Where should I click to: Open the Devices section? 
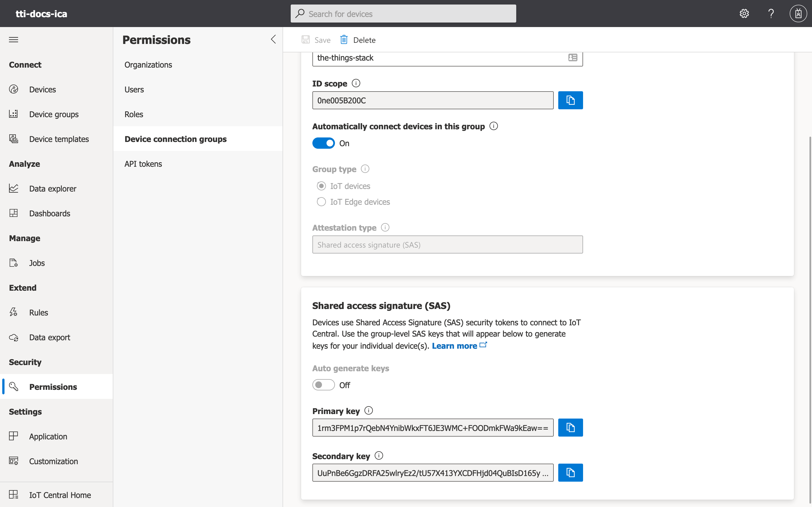pos(42,89)
